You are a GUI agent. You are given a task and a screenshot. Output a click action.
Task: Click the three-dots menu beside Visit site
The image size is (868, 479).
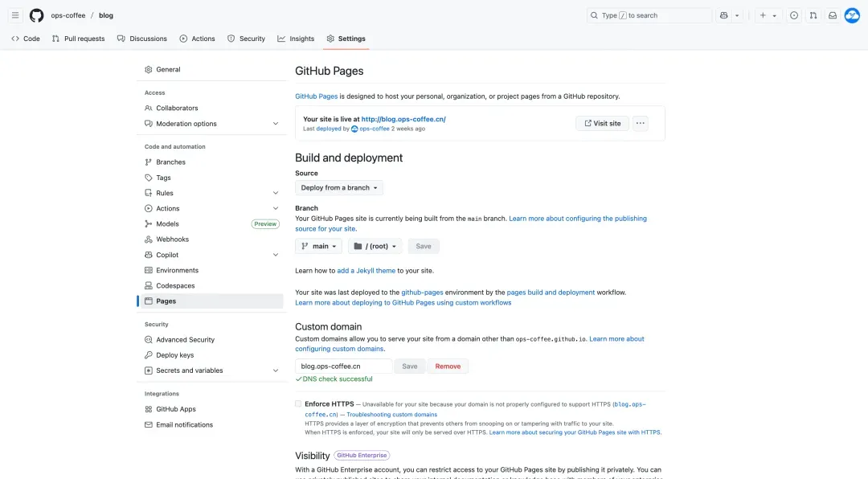click(641, 124)
